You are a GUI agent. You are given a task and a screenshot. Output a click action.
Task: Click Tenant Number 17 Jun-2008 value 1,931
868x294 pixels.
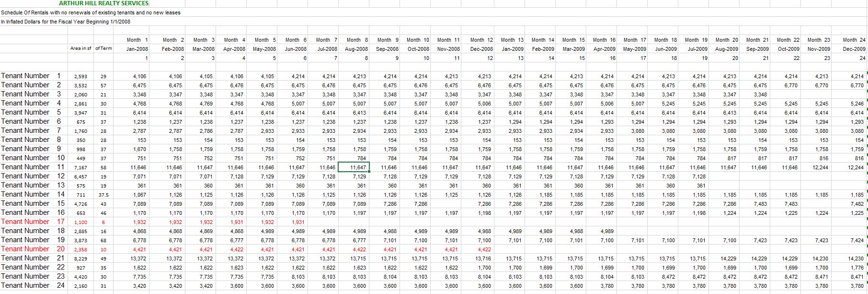[298, 222]
